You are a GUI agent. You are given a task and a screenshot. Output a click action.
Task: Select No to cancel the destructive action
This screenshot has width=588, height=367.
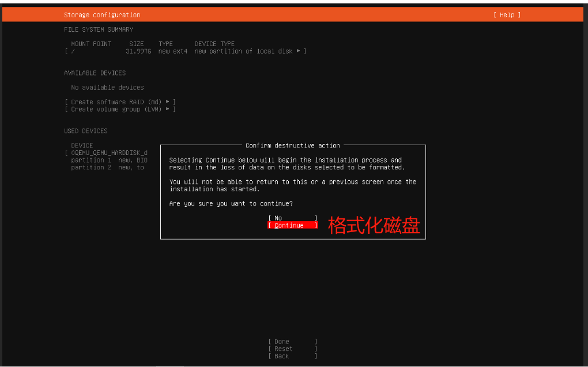(291, 217)
